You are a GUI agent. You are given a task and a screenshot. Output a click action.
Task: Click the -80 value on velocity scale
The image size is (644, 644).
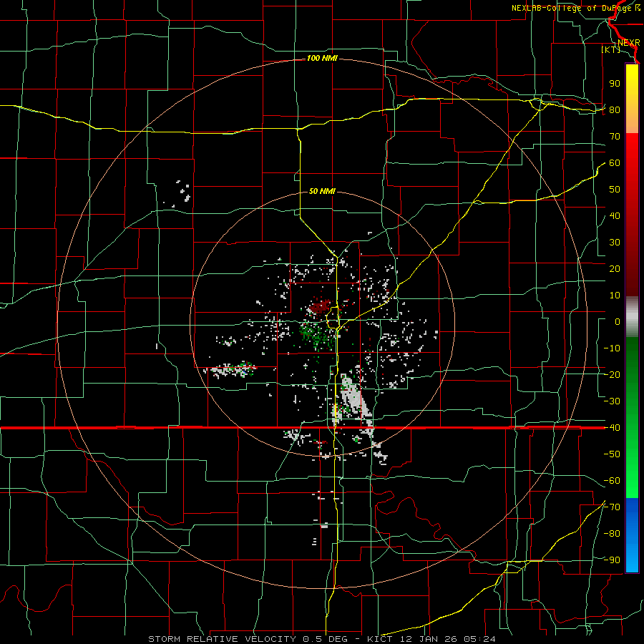click(612, 534)
